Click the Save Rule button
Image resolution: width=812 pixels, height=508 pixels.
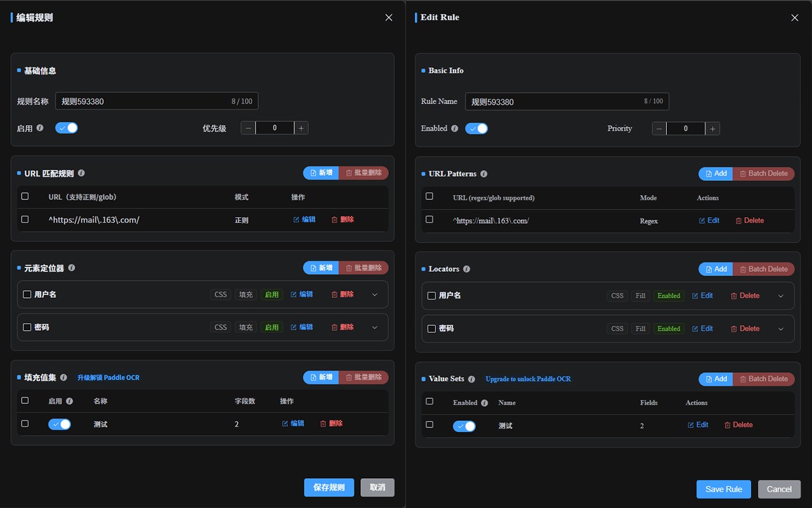tap(724, 489)
